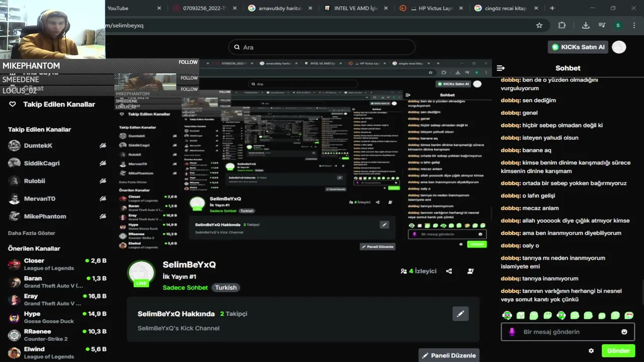
Task: Click the offline icon beside MikePhantom
Action: tap(103, 216)
